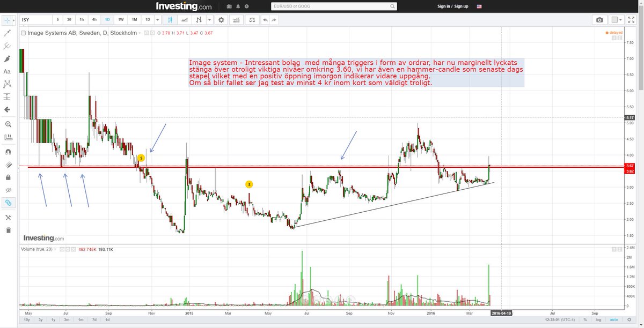The image size is (644, 328).
Task: Switch to the 1W interval
Action: (x=121, y=20)
